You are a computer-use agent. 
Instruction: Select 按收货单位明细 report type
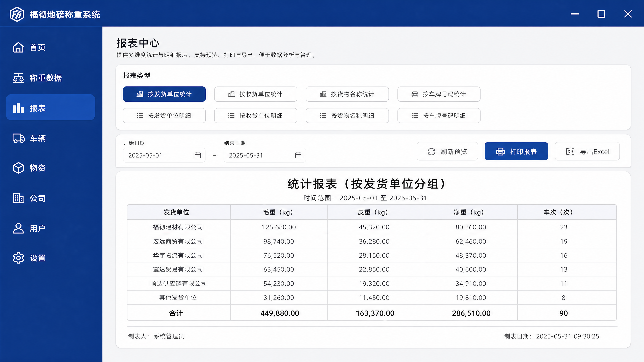(x=256, y=116)
